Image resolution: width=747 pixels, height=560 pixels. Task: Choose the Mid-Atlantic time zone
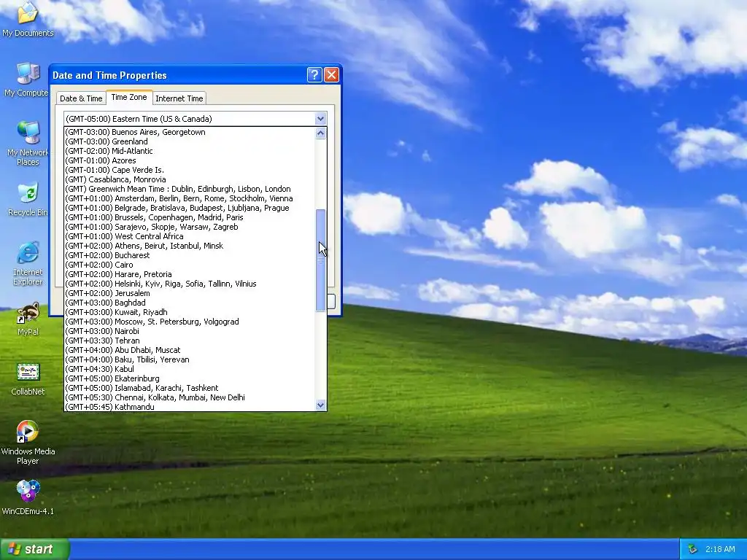(x=190, y=151)
